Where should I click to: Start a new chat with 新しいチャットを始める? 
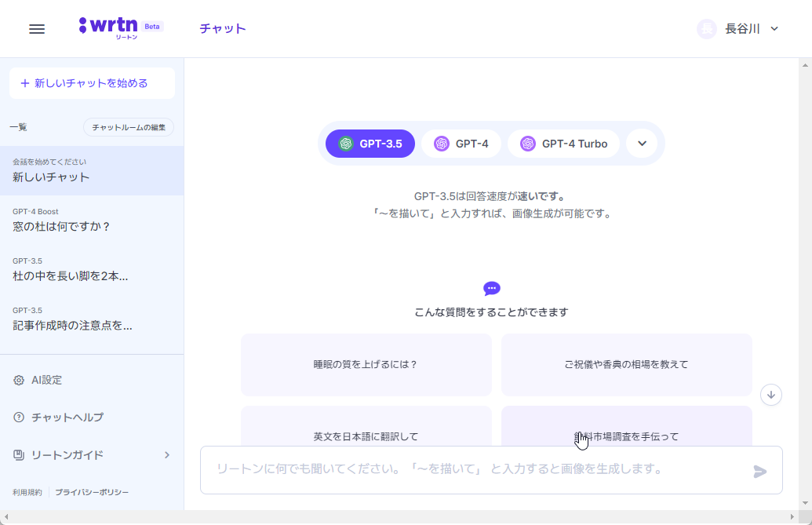[92, 83]
